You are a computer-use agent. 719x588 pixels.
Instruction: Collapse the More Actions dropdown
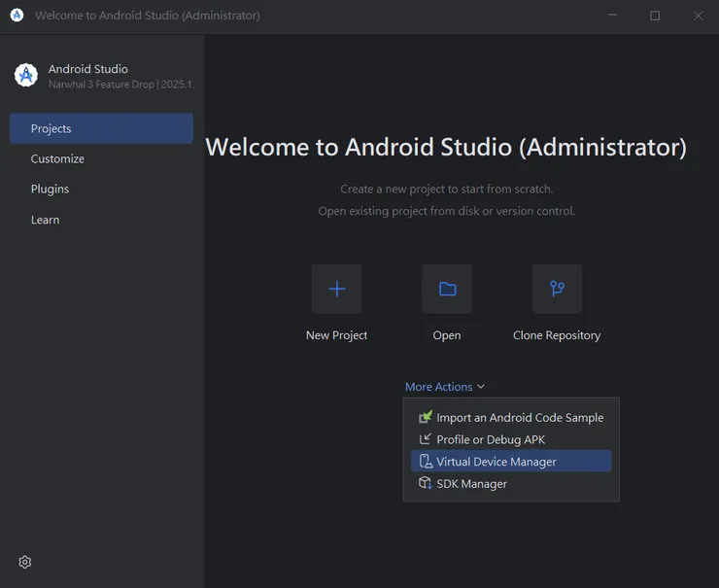point(438,387)
